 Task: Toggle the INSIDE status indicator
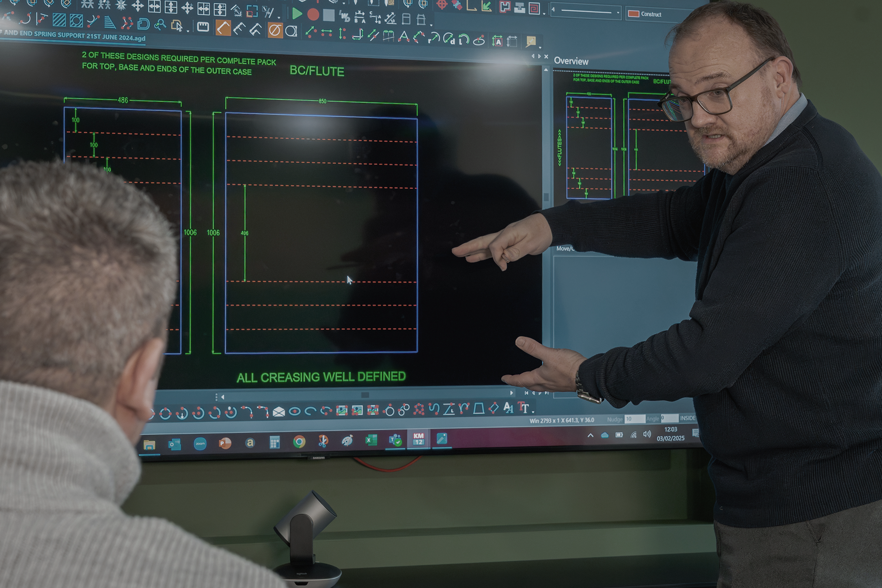click(688, 418)
